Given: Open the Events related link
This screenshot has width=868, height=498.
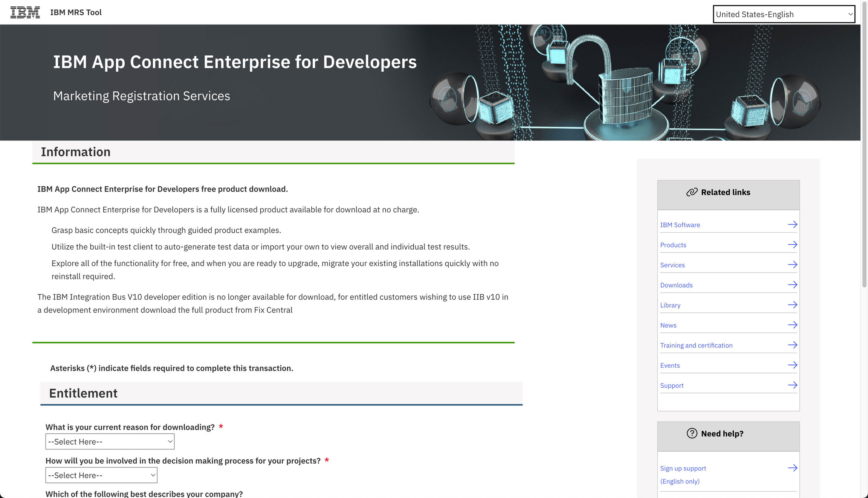Looking at the screenshot, I should point(670,365).
